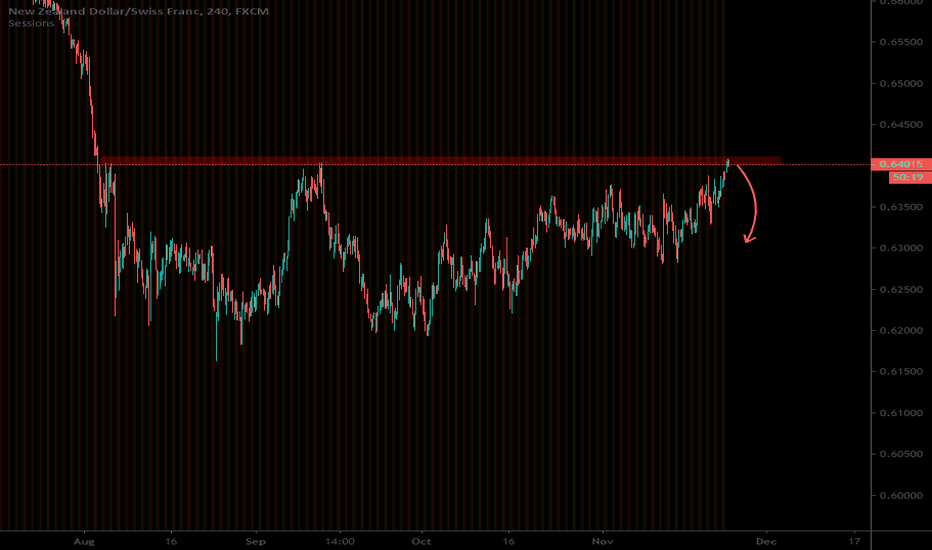Click the 0.62000 price axis label
The image size is (932, 550).
pyautogui.click(x=901, y=331)
